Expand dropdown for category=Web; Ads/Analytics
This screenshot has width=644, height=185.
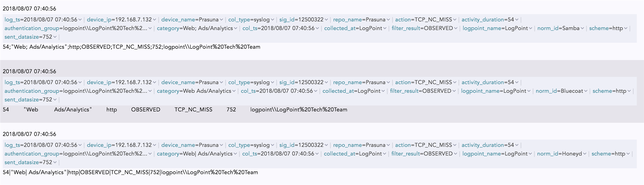pyautogui.click(x=235, y=28)
